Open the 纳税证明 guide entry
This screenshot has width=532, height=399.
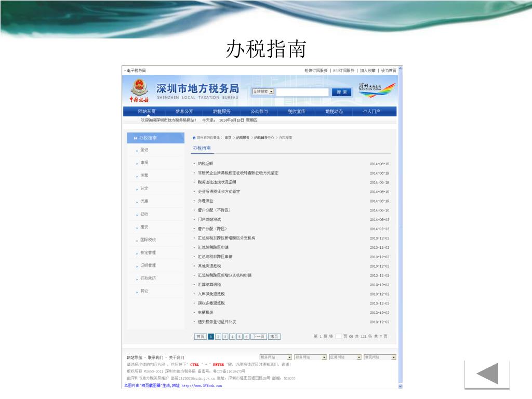206,164
